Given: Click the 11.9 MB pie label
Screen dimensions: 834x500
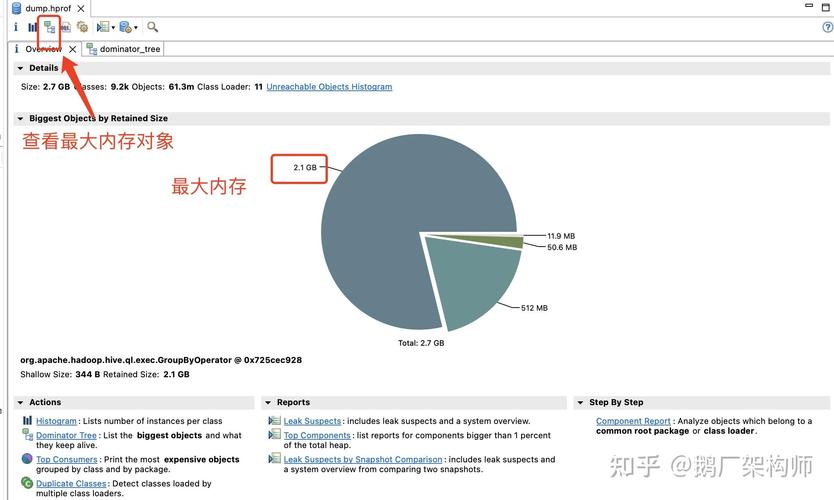Looking at the screenshot, I should [x=561, y=236].
